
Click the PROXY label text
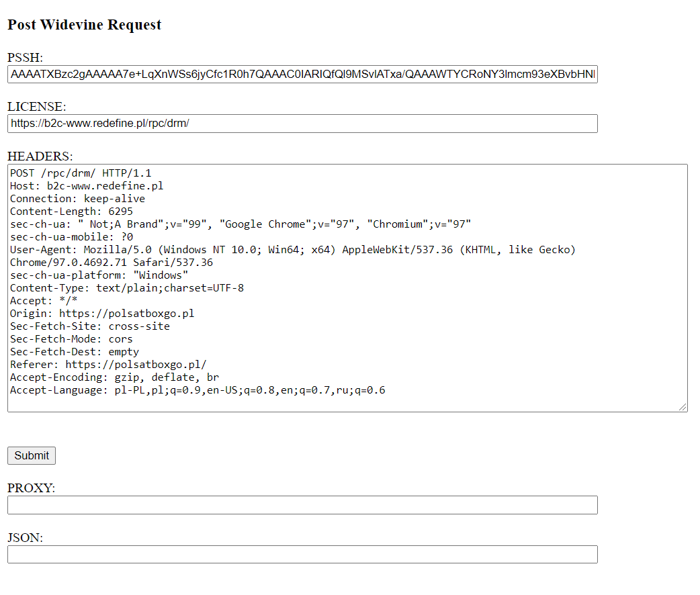pyautogui.click(x=31, y=488)
